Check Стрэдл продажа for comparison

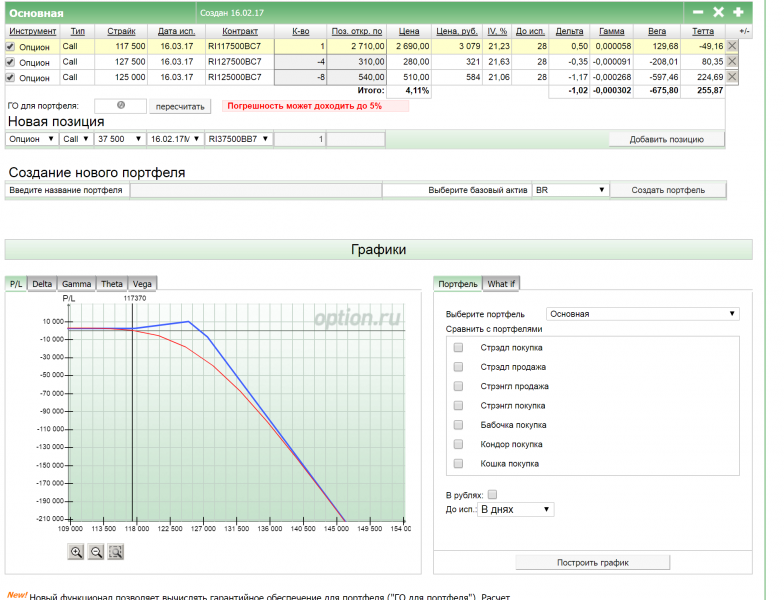[458, 367]
